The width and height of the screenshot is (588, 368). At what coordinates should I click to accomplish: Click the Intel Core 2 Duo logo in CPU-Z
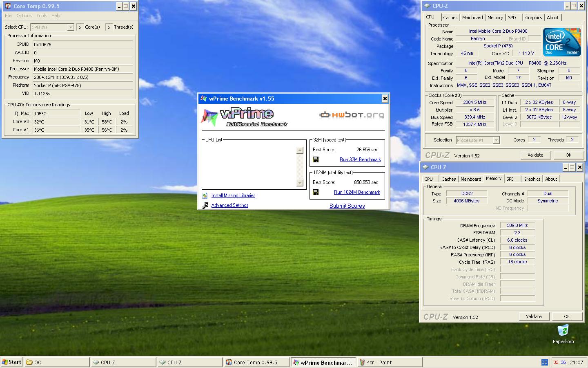click(562, 42)
